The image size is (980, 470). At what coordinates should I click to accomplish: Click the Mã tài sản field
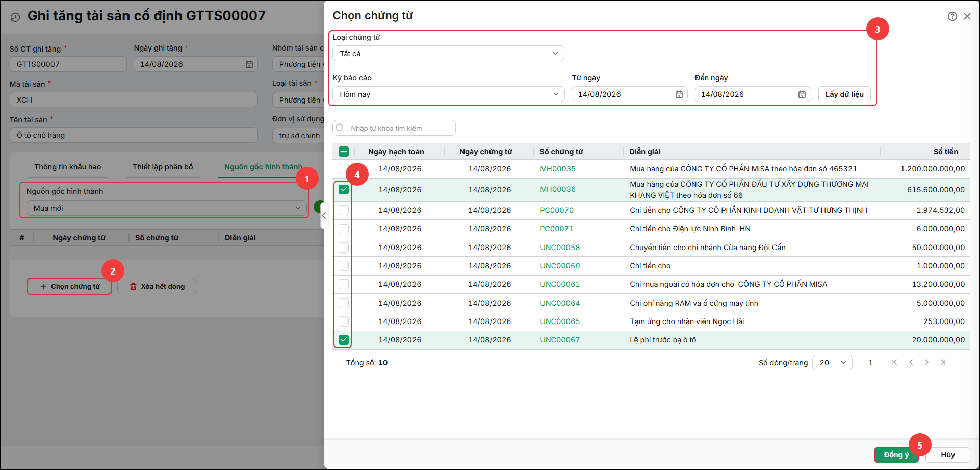(134, 100)
